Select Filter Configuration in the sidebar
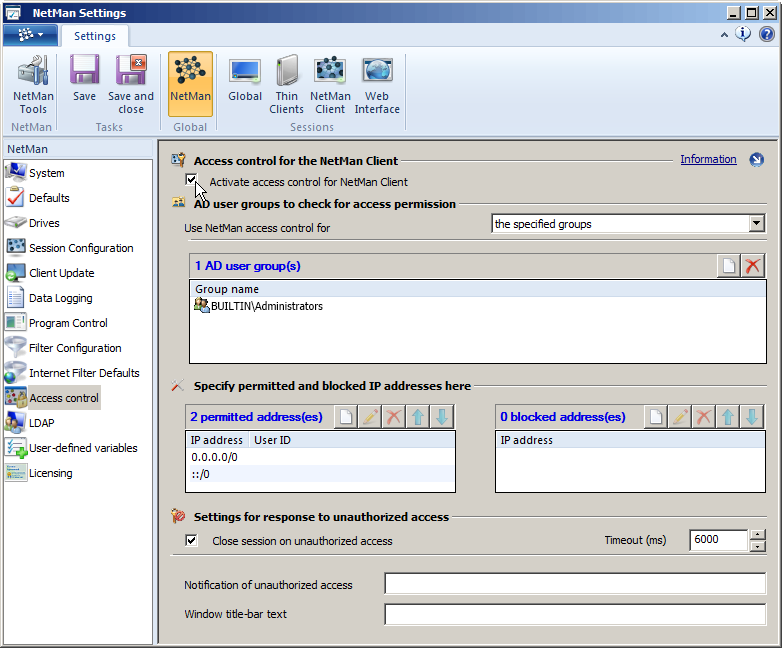Image resolution: width=782 pixels, height=648 pixels. click(75, 348)
